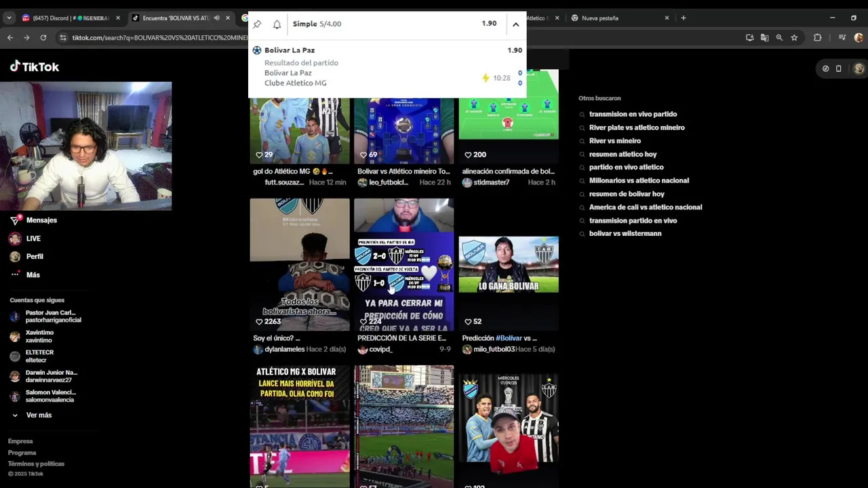The width and height of the screenshot is (868, 488).
Task: Click the install app icon in address bar
Action: [x=750, y=38]
